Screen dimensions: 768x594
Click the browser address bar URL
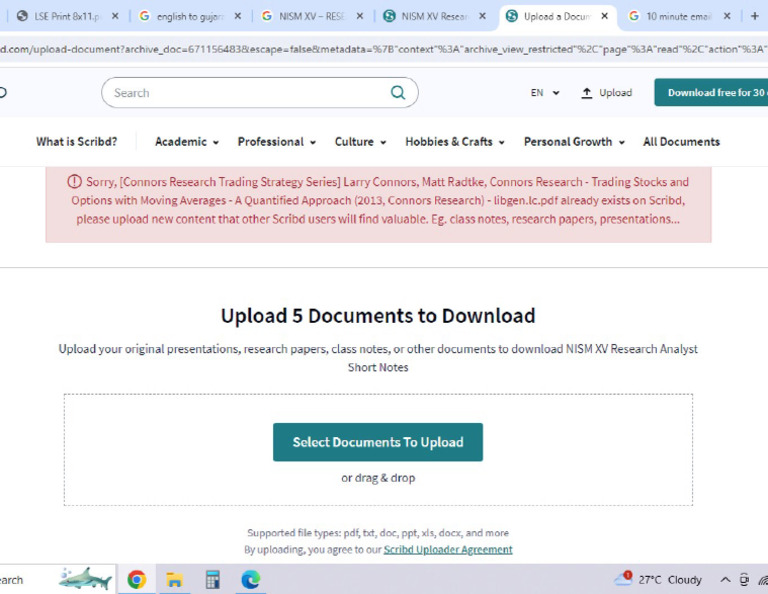(384, 49)
